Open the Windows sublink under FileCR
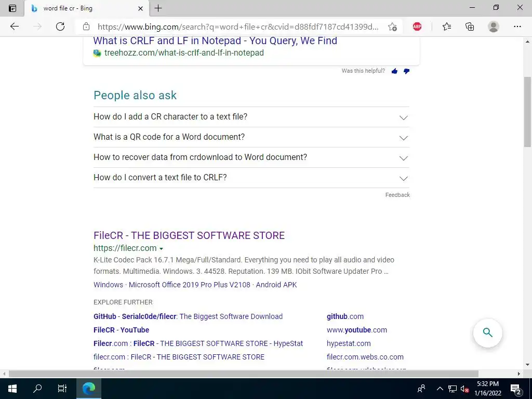This screenshot has width=532, height=399. (108, 285)
